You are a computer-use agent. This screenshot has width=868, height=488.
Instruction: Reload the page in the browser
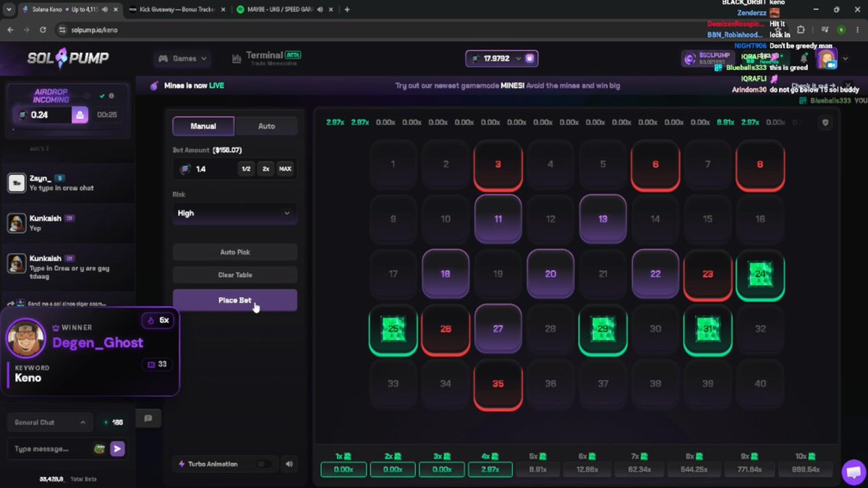tap(43, 30)
